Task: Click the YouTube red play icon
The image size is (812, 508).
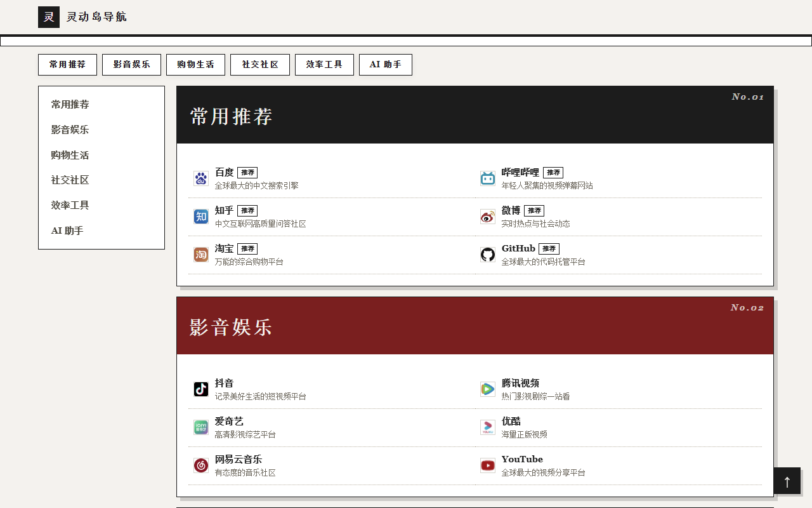Action: click(488, 465)
